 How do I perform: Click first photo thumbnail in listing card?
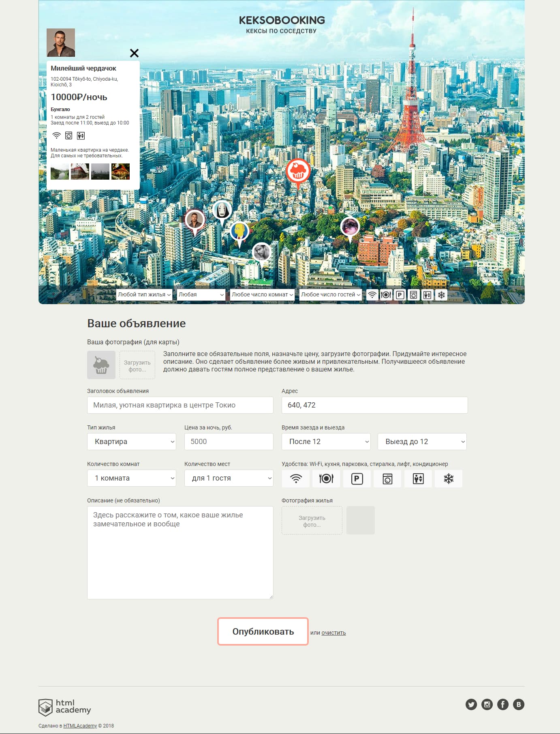[x=60, y=172]
